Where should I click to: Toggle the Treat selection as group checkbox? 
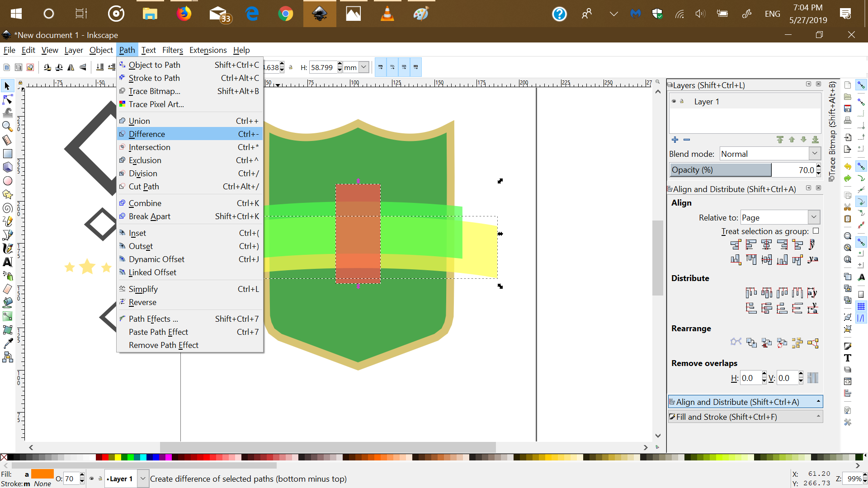coord(816,231)
